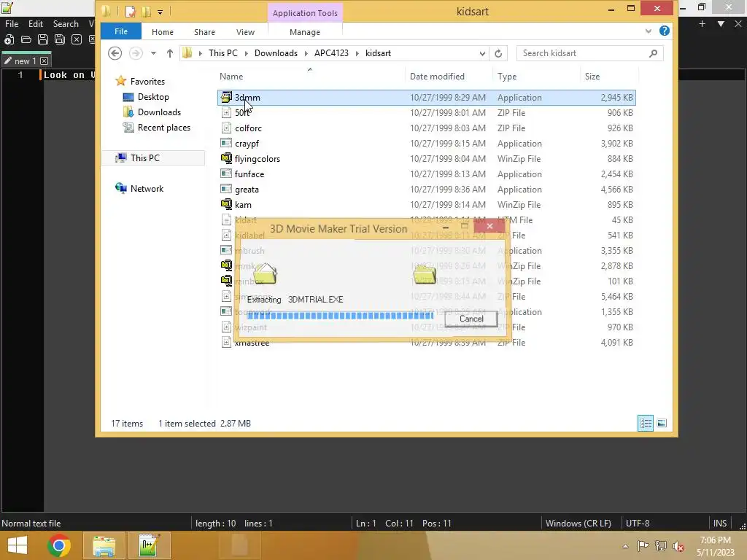Sort by Date modified column header
This screenshot has width=747, height=560.
(437, 76)
